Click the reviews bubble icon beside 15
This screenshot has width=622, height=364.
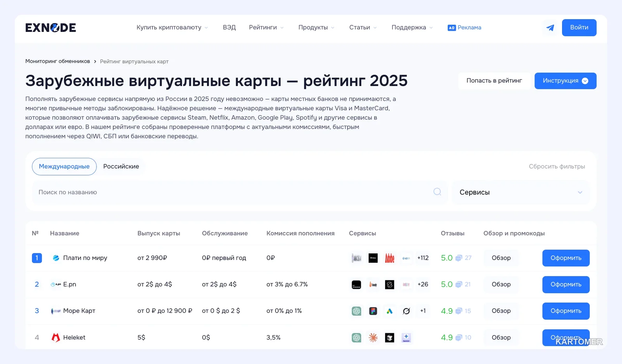coord(459,311)
